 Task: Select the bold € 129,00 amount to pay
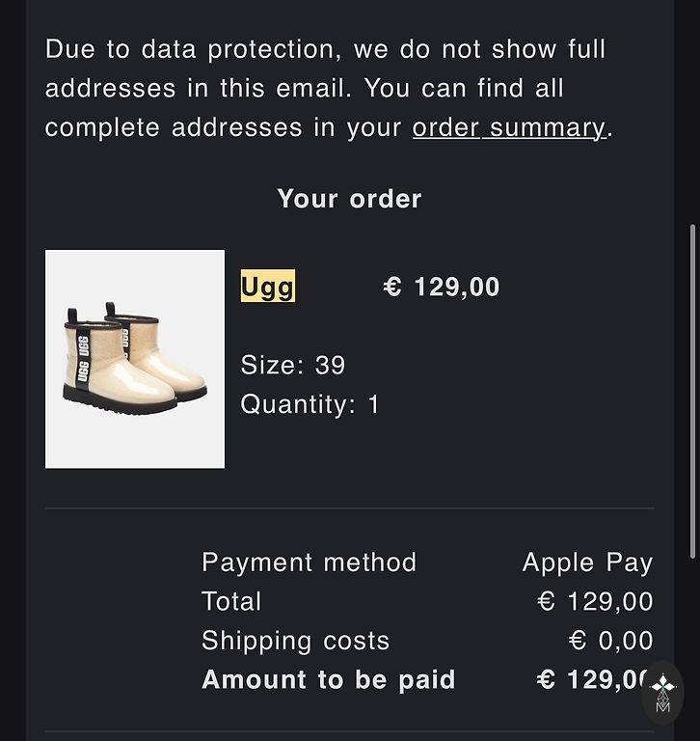(590, 679)
